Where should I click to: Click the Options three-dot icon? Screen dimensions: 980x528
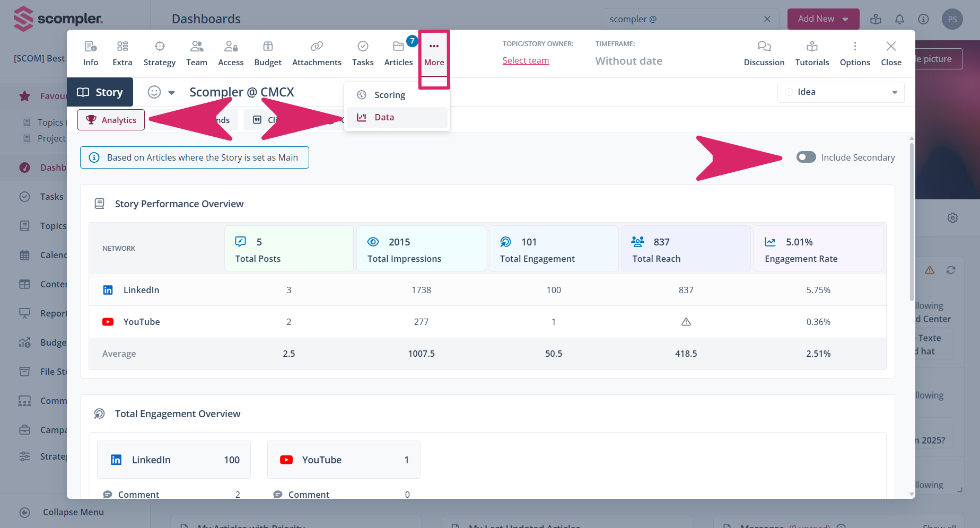[x=855, y=47]
